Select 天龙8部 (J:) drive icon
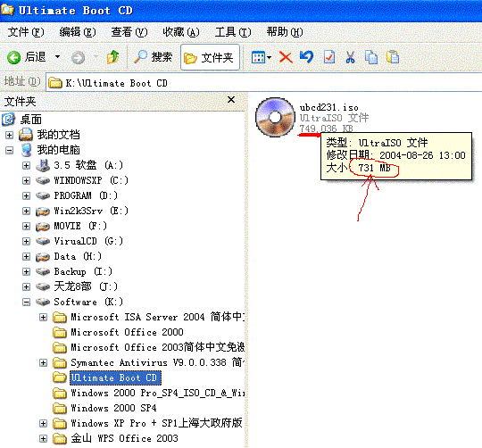The width and height of the screenshot is (482, 448). (43, 286)
